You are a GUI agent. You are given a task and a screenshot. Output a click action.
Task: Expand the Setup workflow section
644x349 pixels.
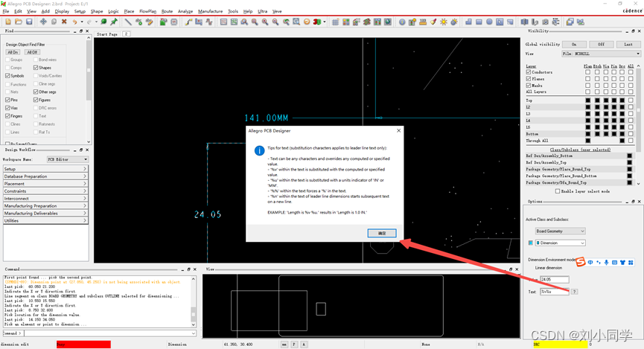pos(45,169)
